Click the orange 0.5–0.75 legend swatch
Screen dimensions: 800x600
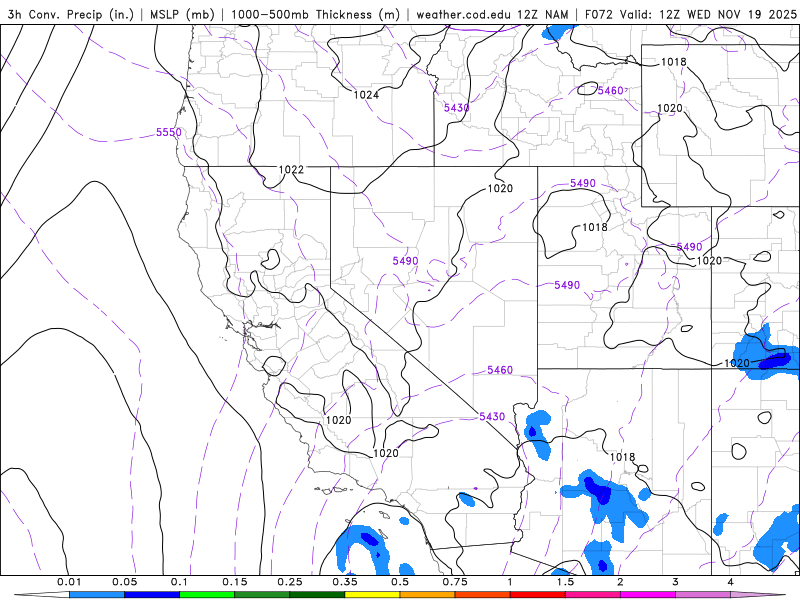[428, 595]
